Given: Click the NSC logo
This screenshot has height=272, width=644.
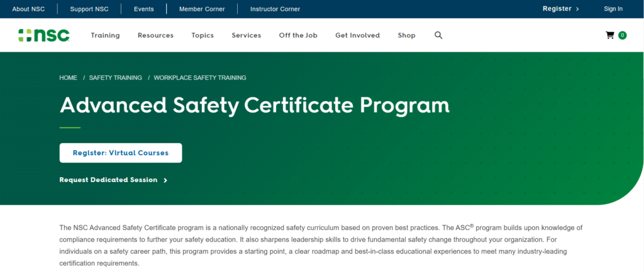Looking at the screenshot, I should [44, 35].
